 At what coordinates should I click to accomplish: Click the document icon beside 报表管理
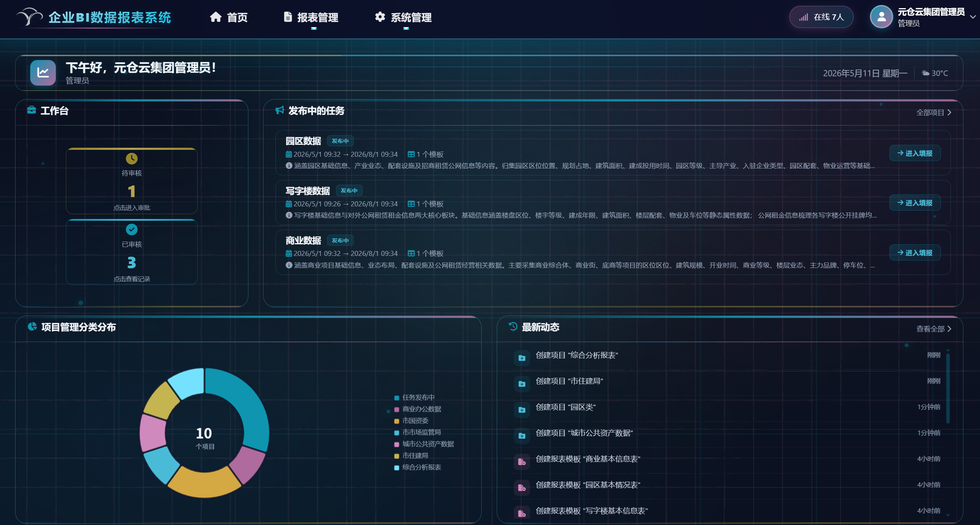coord(288,17)
